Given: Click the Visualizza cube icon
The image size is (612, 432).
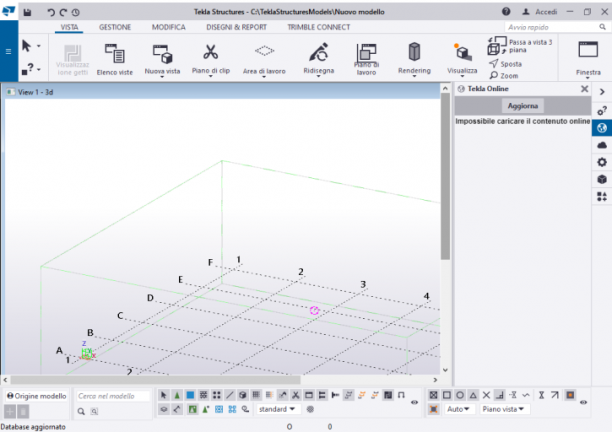Looking at the screenshot, I should (463, 52).
